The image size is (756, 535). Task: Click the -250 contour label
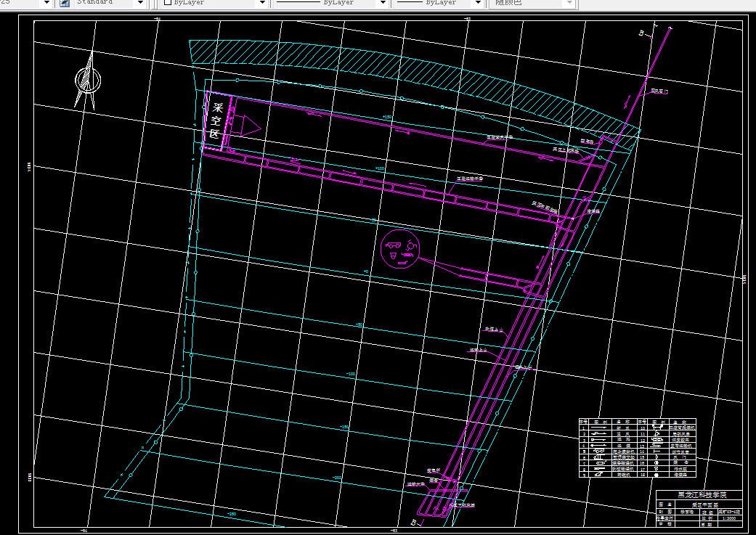click(x=232, y=514)
